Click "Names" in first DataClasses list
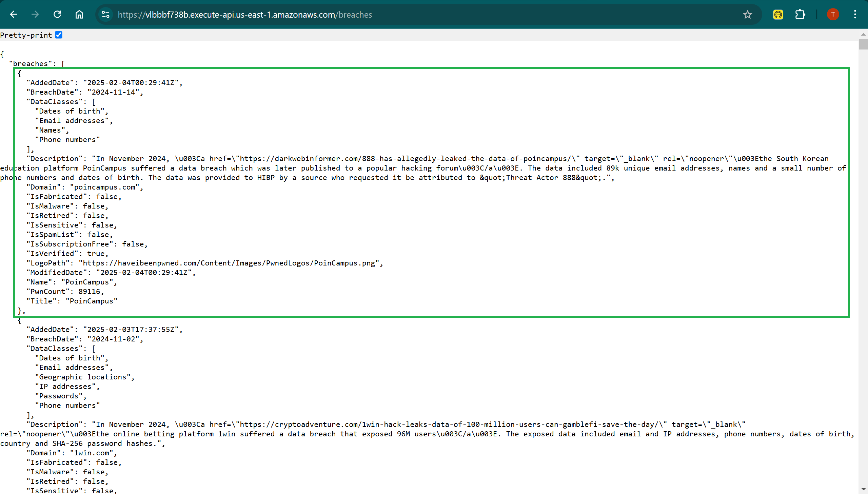This screenshot has width=868, height=494. click(50, 130)
